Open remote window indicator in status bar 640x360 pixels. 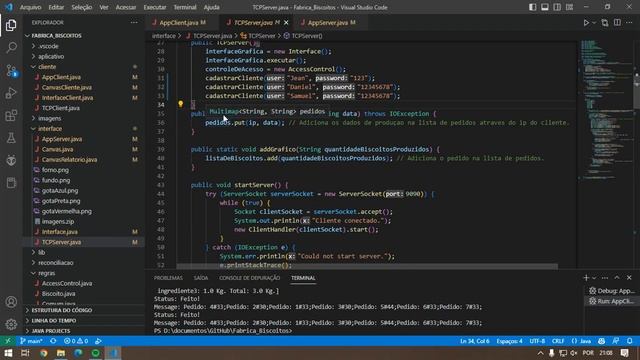pos(8,341)
